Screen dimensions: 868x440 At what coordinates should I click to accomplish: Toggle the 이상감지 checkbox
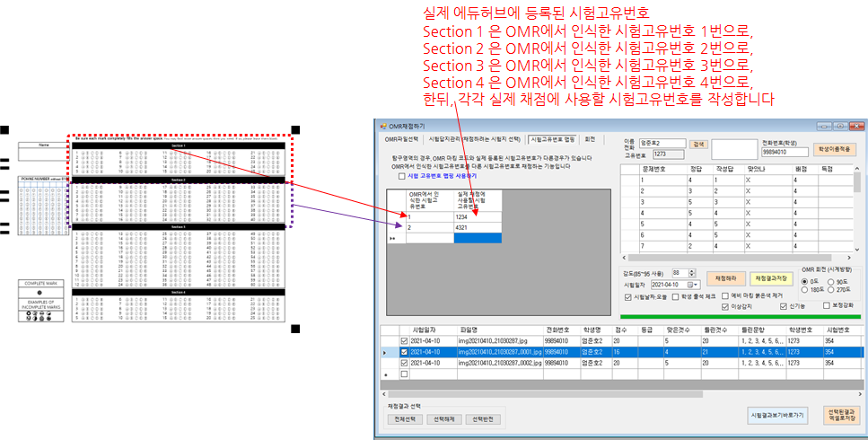[724, 307]
